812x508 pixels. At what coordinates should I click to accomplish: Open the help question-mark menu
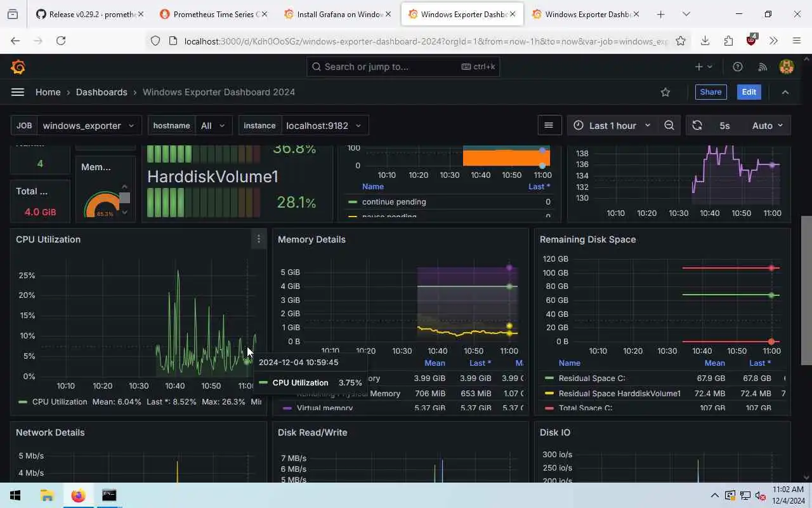tap(738, 67)
